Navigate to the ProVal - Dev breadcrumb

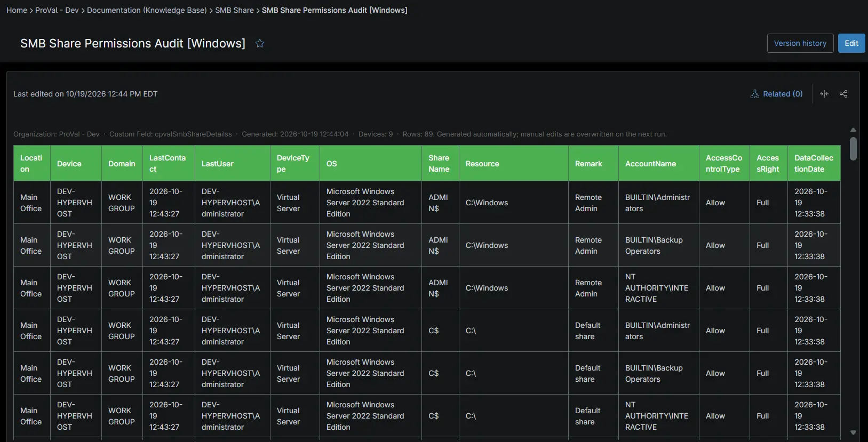(57, 10)
